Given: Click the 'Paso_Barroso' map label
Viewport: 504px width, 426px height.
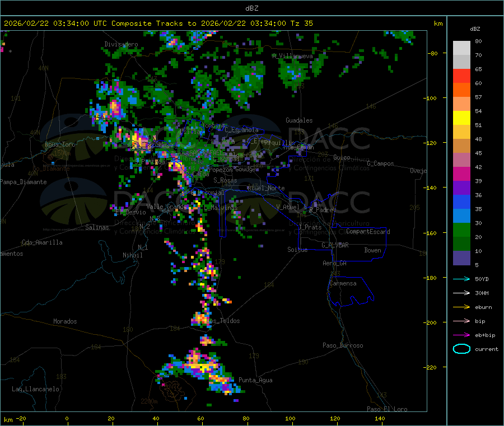Looking at the screenshot, I should coord(343,346).
